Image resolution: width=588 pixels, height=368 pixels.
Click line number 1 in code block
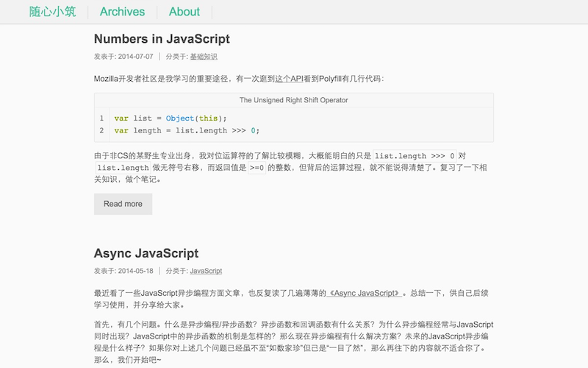[x=101, y=118]
